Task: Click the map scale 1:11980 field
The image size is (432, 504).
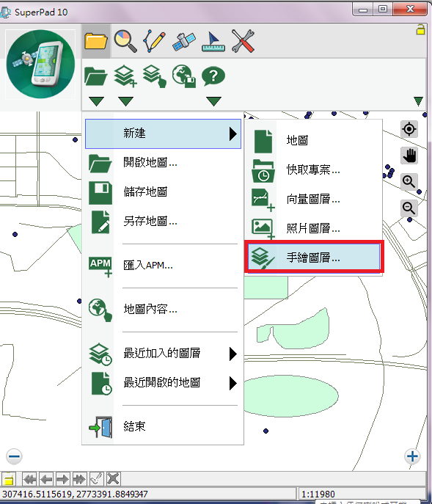Action: point(362,494)
